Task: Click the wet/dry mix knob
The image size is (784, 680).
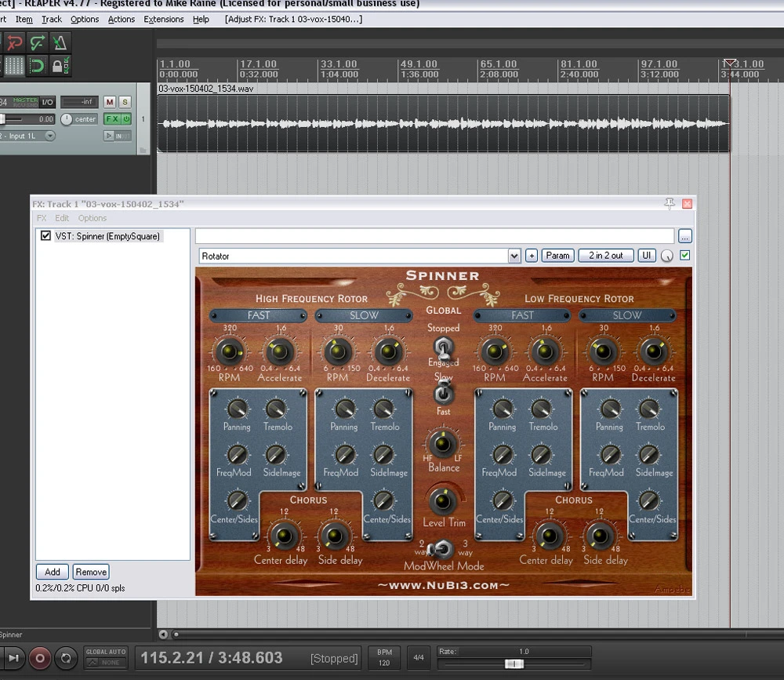Action: pyautogui.click(x=667, y=256)
